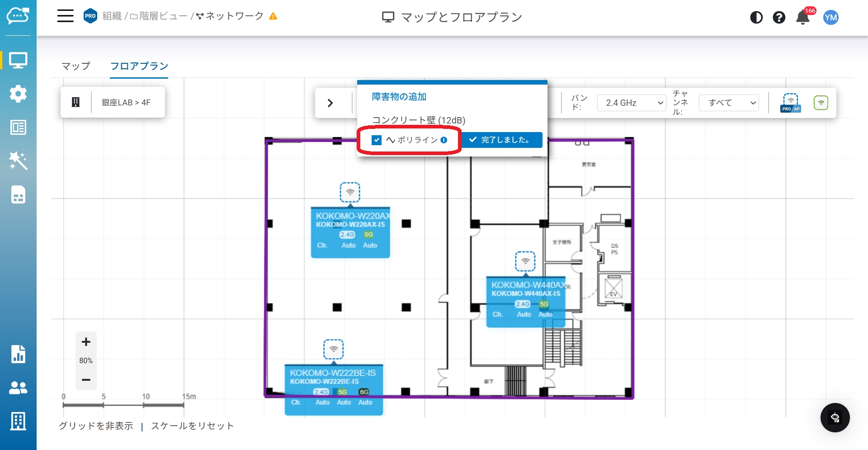This screenshot has width=868, height=450.
Task: Toggle the PRO AP display icon
Action: pos(790,103)
